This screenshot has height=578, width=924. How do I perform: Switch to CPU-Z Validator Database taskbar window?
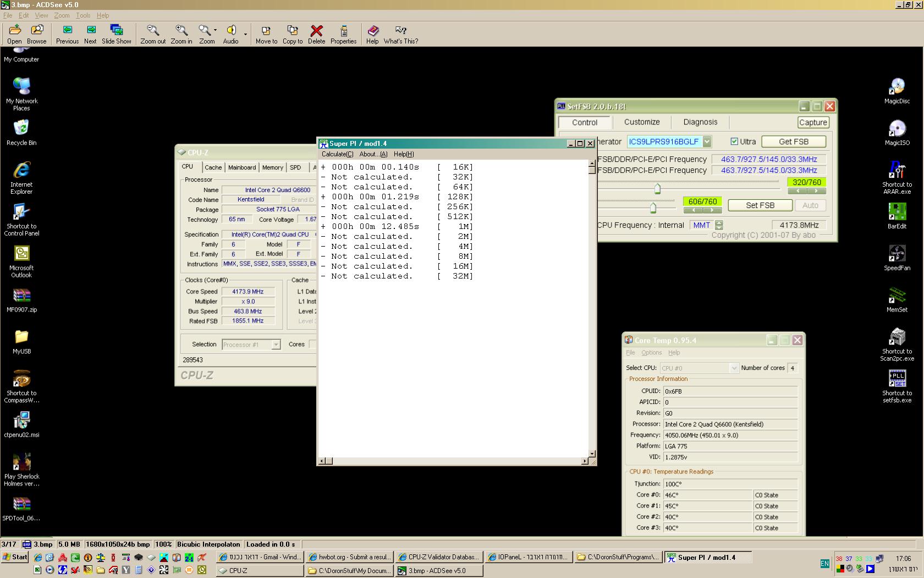pyautogui.click(x=438, y=557)
